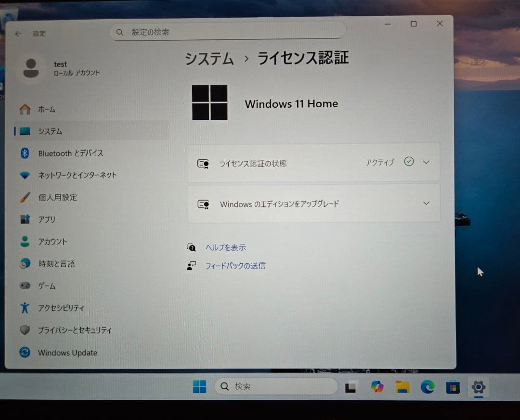
Task: Maximize the Settings window
Action: pos(414,24)
